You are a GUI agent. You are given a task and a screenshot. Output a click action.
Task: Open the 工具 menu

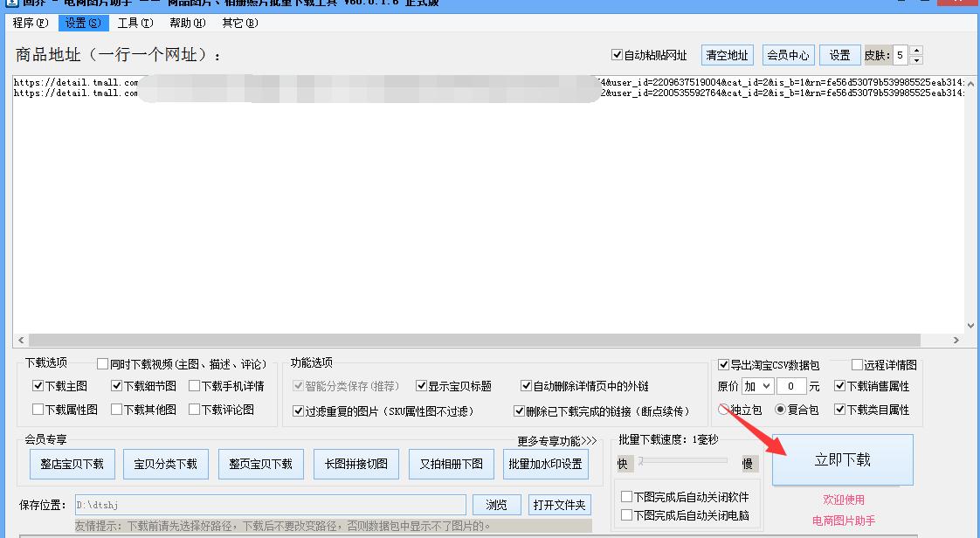135,24
